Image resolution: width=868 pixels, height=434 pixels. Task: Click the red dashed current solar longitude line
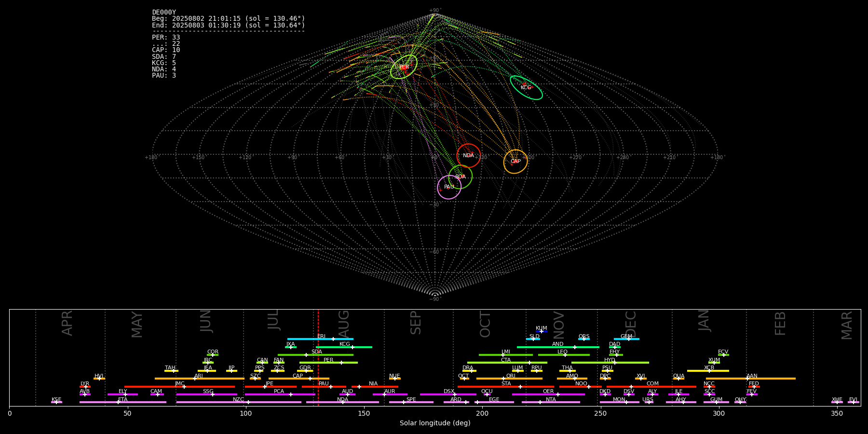coord(318,357)
